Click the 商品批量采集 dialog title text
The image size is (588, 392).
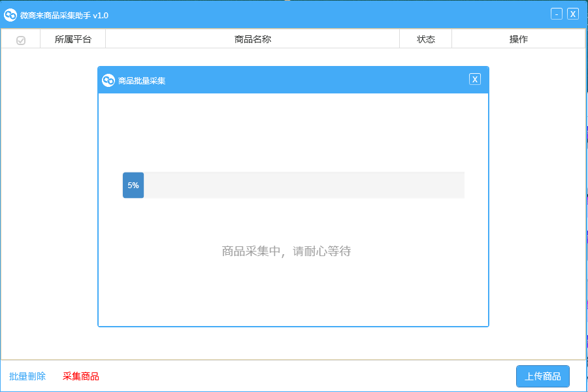142,81
